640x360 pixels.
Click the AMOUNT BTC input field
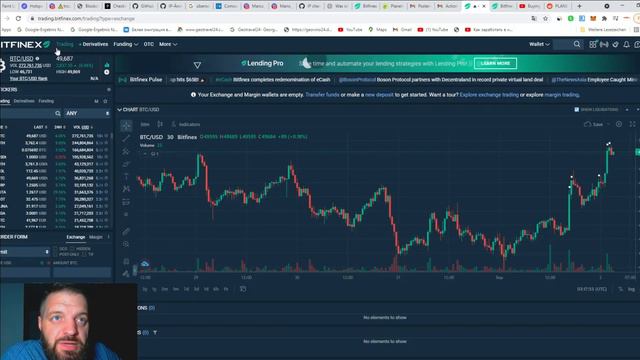82,272
